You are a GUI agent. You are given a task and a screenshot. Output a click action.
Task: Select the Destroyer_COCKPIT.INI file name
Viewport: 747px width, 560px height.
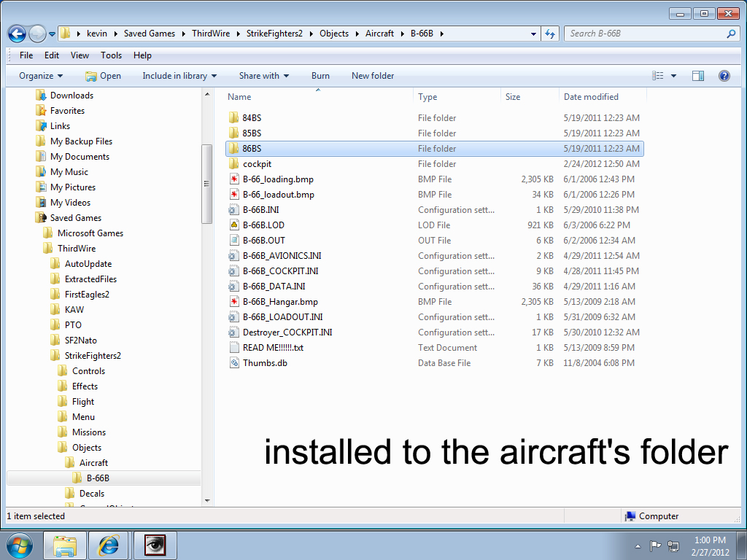[287, 332]
